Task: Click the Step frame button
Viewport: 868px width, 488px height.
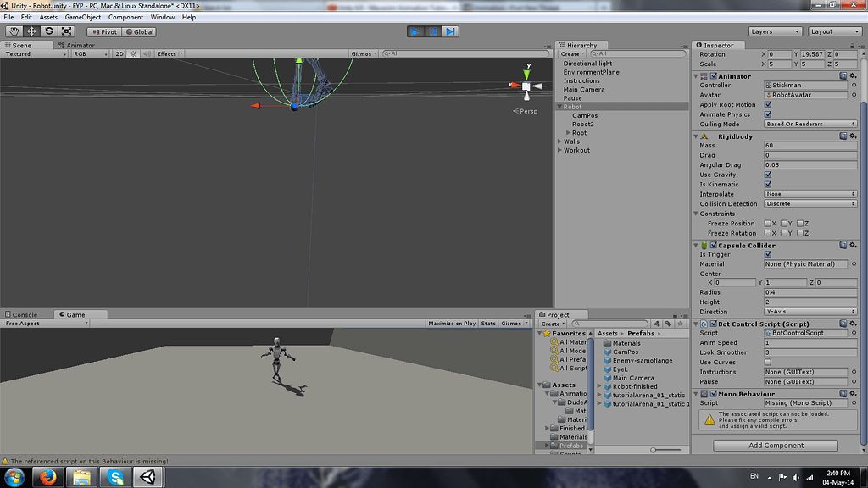Action: (450, 30)
